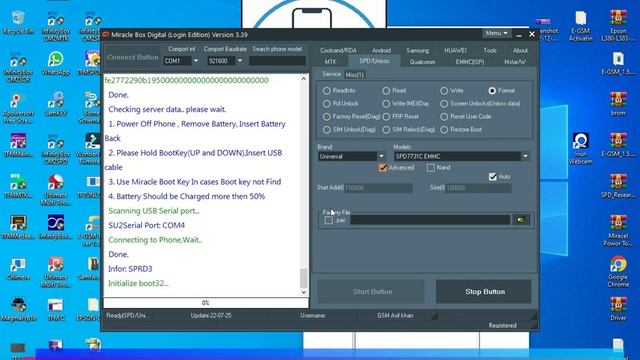Click the "Initialize boot32.." log line

pyautogui.click(x=138, y=283)
